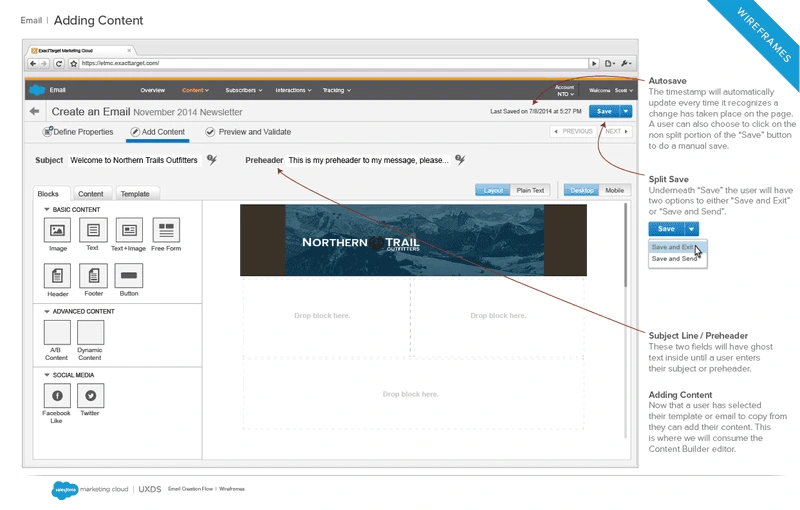Viewport: 800px width, 510px height.
Task: Open the browser wrench settings icon
Action: pyautogui.click(x=626, y=63)
